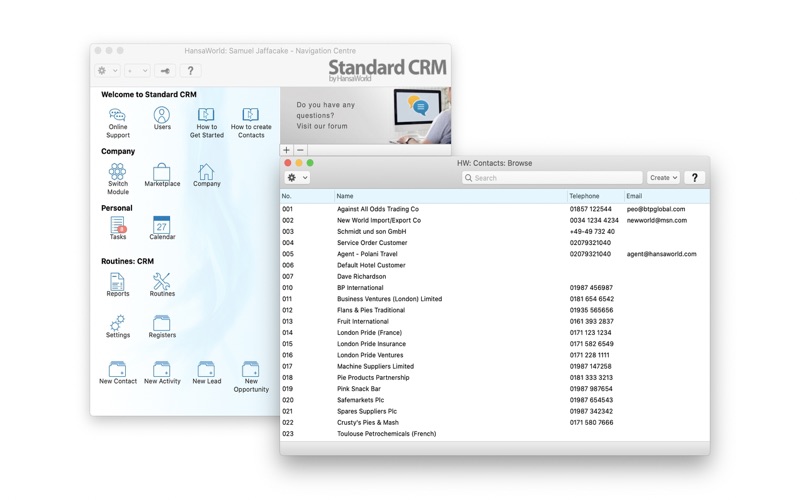Open the Users icon
This screenshot has width=800, height=500.
[x=162, y=118]
